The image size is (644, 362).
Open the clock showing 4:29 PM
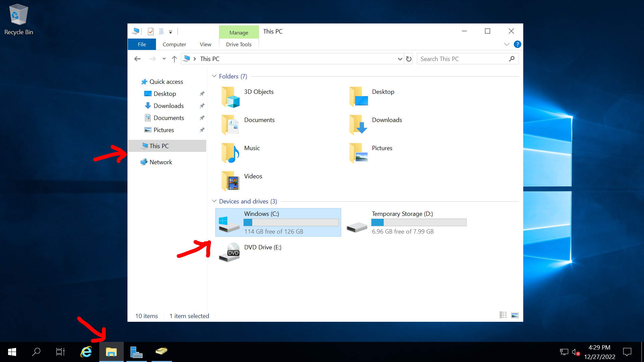click(599, 352)
